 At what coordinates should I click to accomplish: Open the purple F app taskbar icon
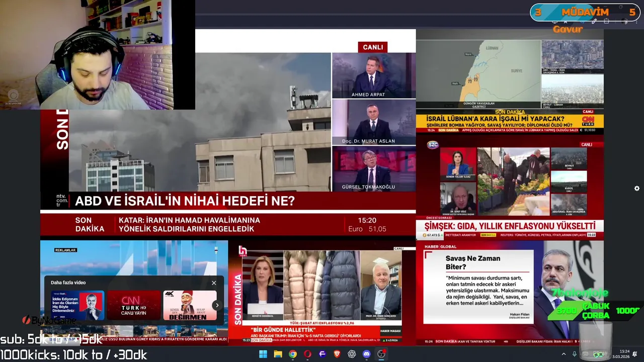pyautogui.click(x=323, y=354)
